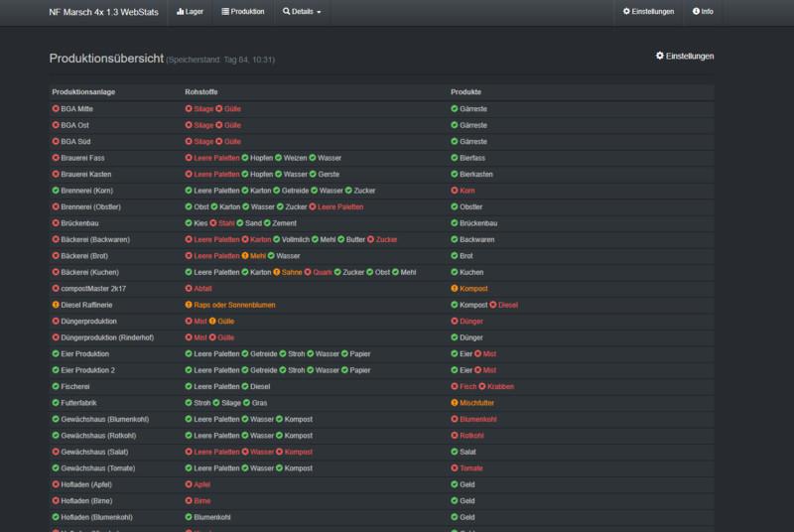Click green status icon of Hofladen (Blumenkohl)
794x532 pixels.
[x=56, y=517]
